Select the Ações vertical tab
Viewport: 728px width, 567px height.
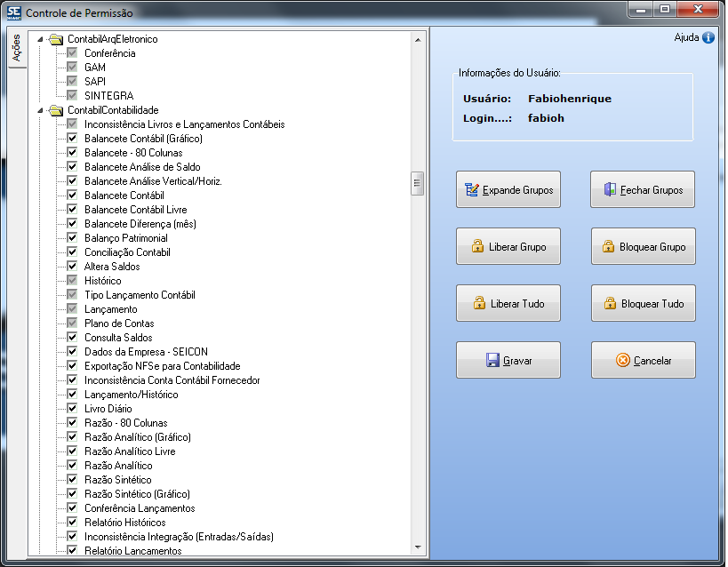pos(16,49)
